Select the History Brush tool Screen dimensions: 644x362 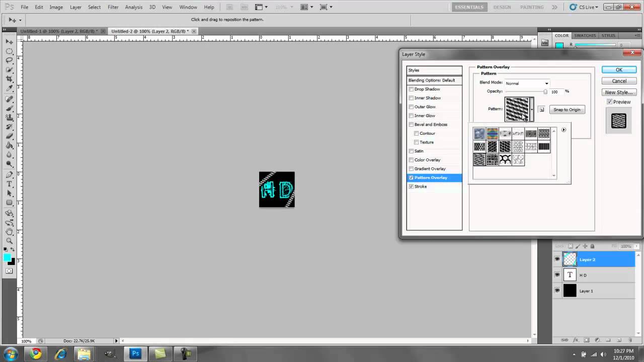10,127
